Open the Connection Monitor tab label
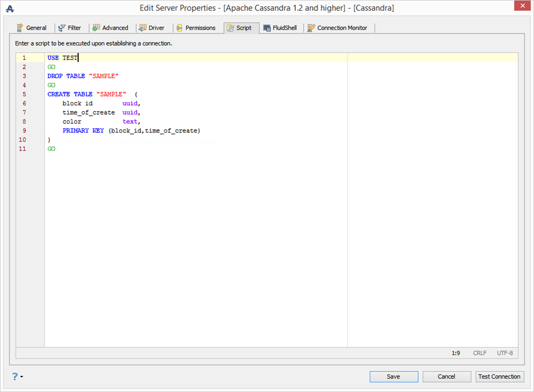This screenshot has height=392, width=534. tap(342, 28)
